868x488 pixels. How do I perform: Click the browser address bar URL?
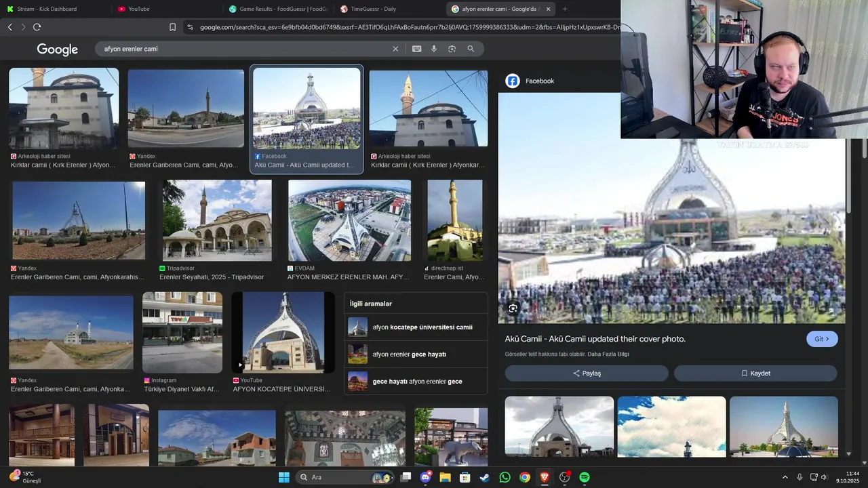[x=410, y=27]
